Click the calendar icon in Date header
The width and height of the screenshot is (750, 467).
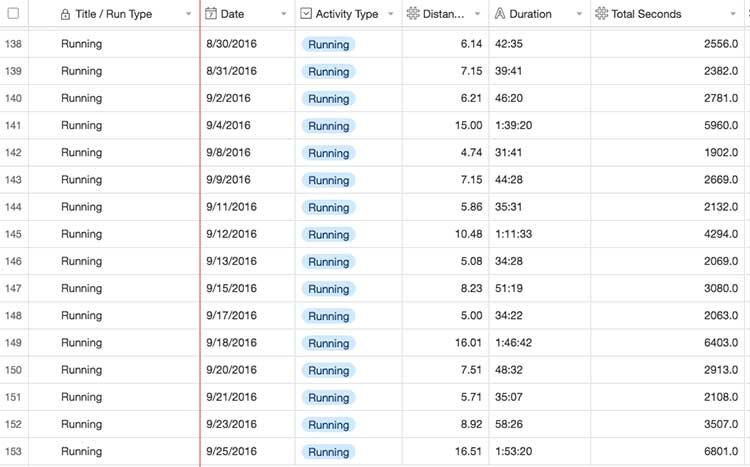click(211, 14)
